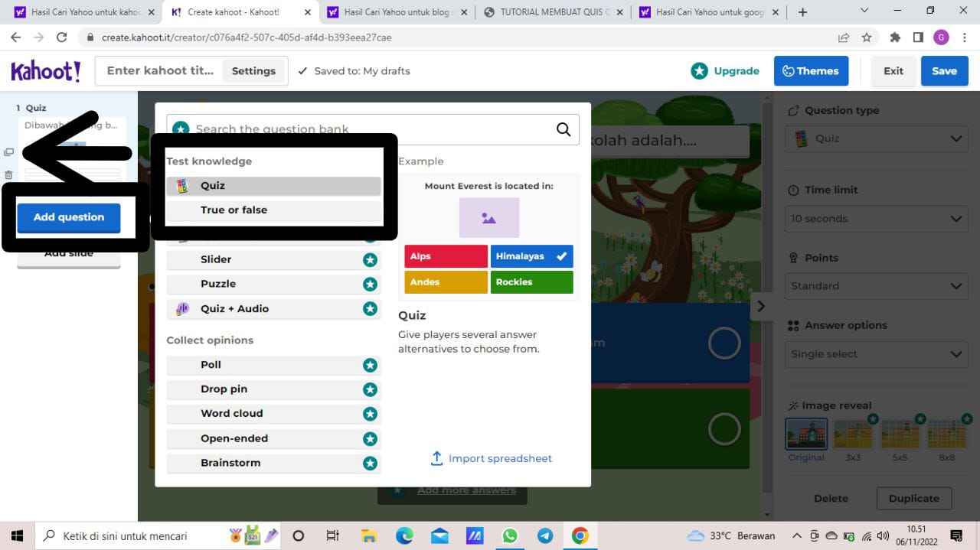Select the Rockies answer in example
This screenshot has height=550, width=980.
[x=531, y=282]
